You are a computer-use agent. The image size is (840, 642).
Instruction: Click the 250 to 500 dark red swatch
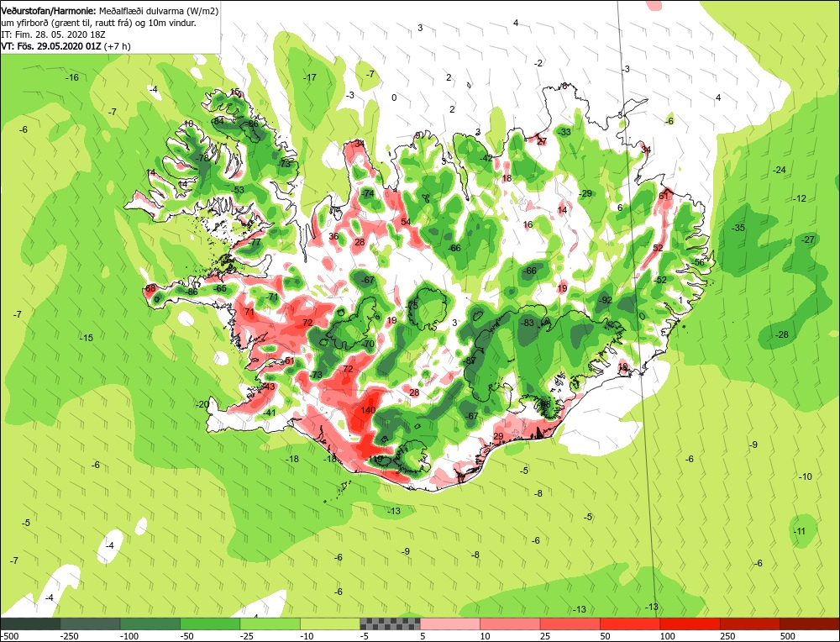[x=750, y=624]
